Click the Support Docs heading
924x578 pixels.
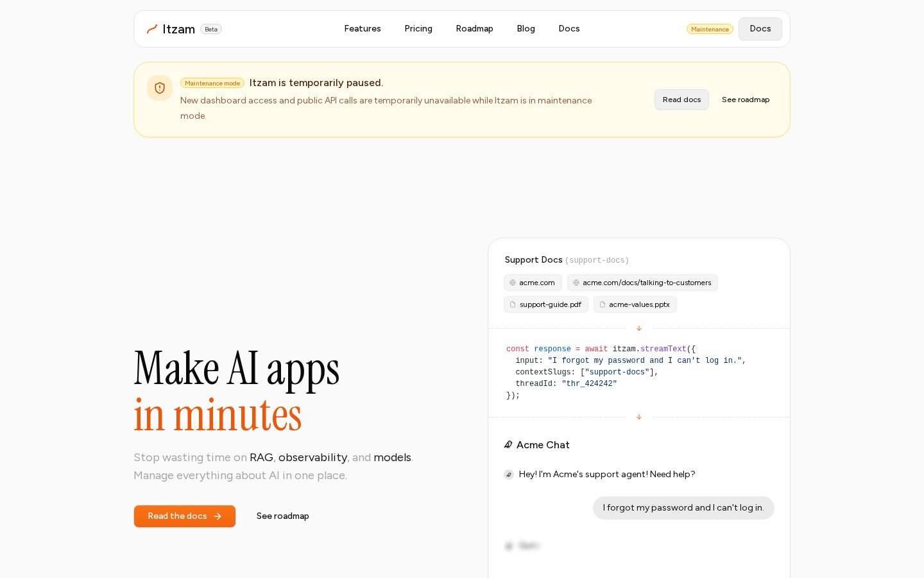[534, 260]
